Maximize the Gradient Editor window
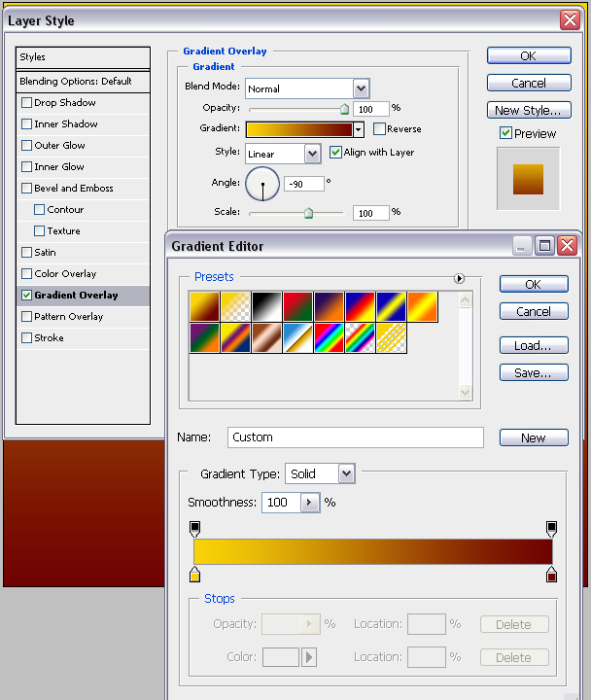 (x=544, y=246)
